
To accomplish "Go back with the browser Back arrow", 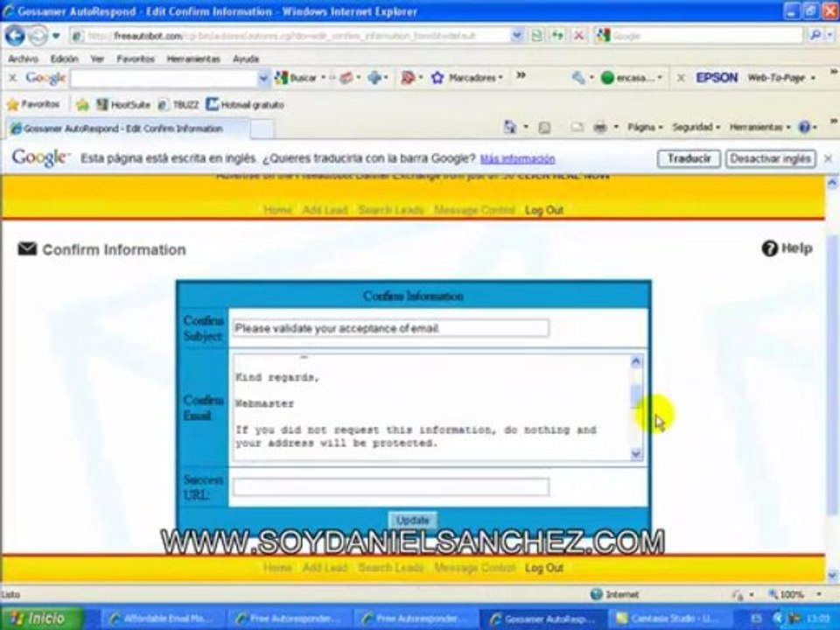I will [x=15, y=36].
